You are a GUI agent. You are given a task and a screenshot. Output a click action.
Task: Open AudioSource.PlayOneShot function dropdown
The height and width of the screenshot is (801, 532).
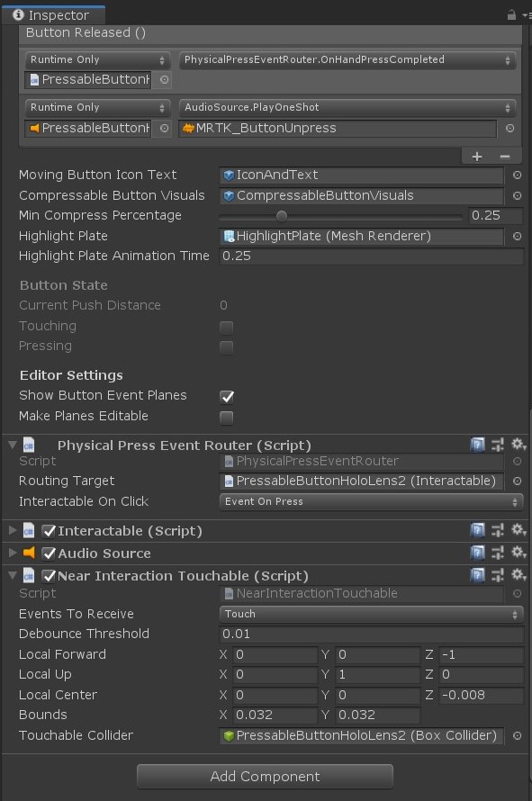[x=347, y=107]
